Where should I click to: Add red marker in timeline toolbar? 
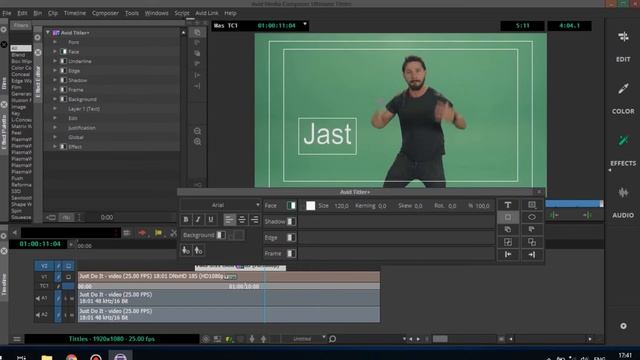(x=142, y=233)
